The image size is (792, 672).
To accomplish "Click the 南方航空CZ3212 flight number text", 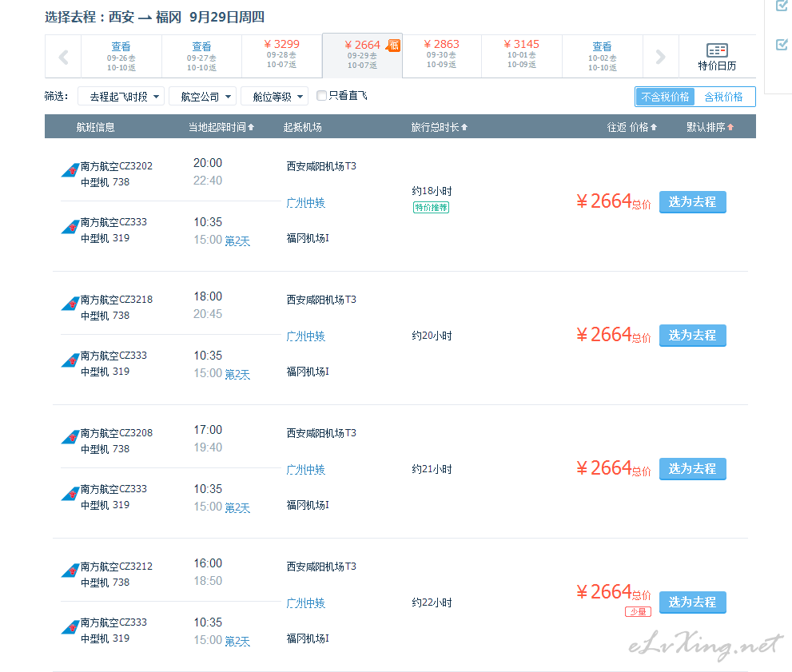I will [x=117, y=567].
